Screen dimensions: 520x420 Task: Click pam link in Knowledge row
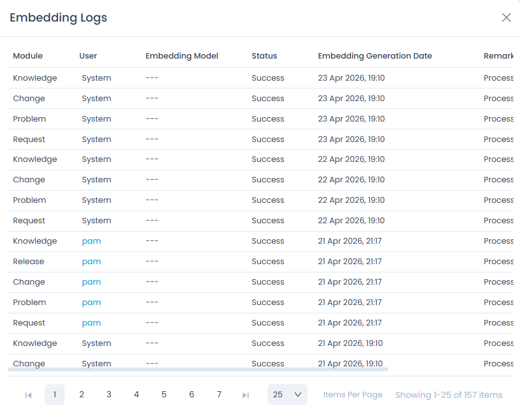pos(91,241)
